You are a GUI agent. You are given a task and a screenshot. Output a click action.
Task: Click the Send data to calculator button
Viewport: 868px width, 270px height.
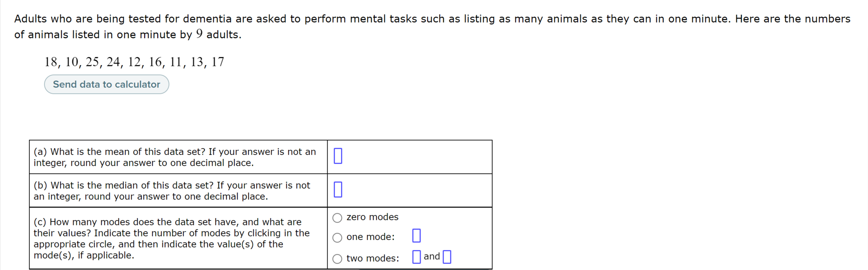[x=106, y=84]
